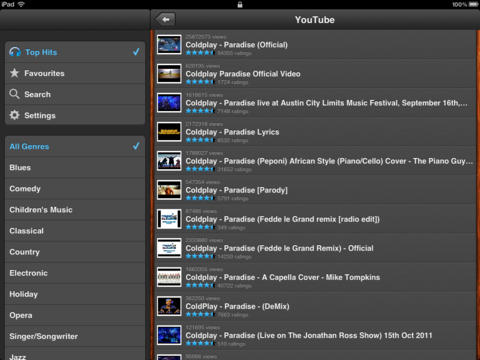Tap the rotation lock status icon
The width and height of the screenshot is (480, 360).
point(240,4)
